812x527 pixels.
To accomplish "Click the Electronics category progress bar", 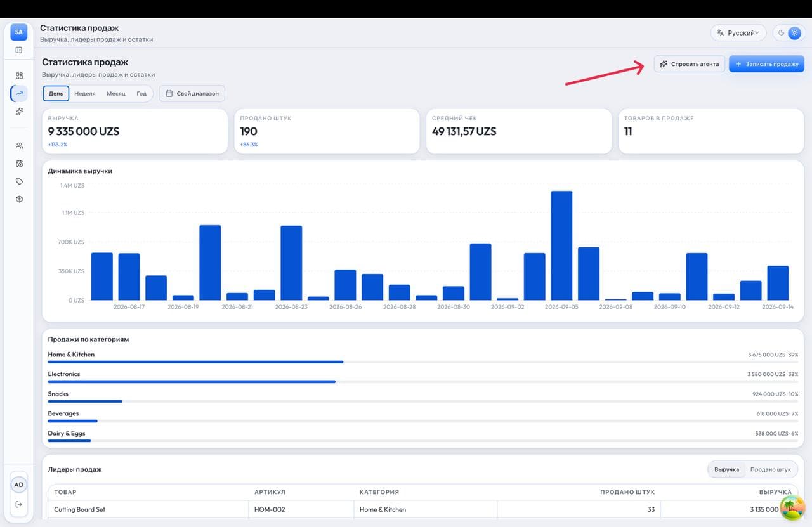I will click(423, 382).
